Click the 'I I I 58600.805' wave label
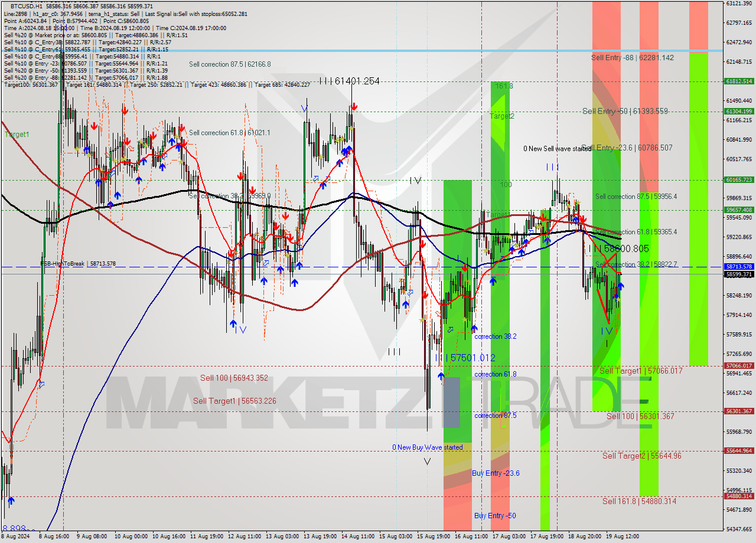This screenshot has width=756, height=543. (x=618, y=249)
